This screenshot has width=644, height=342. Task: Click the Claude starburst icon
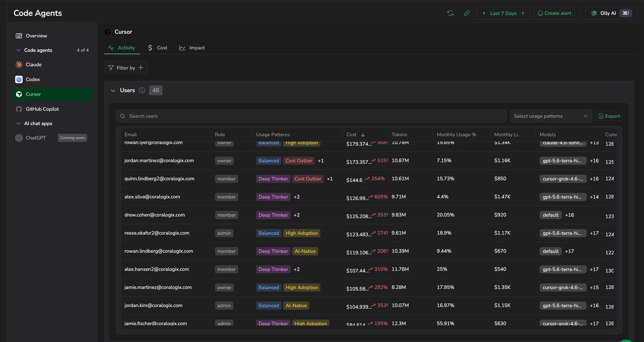pos(19,65)
